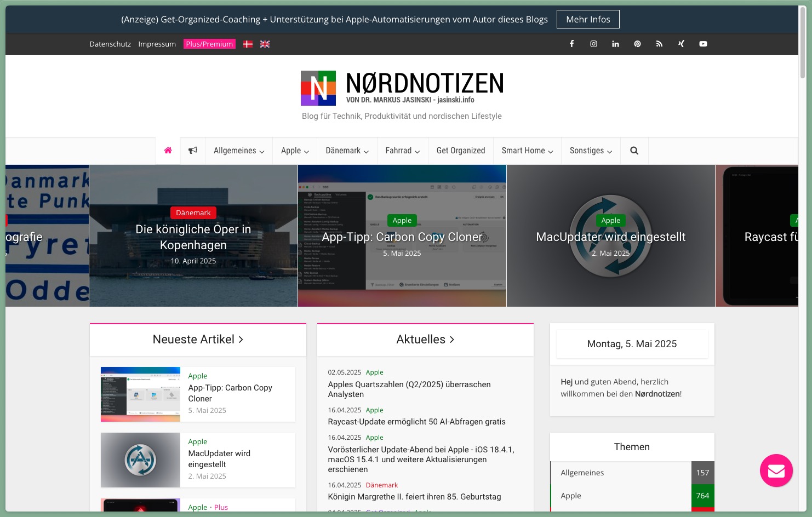The width and height of the screenshot is (812, 517).
Task: Open the Xing social icon
Action: point(681,44)
